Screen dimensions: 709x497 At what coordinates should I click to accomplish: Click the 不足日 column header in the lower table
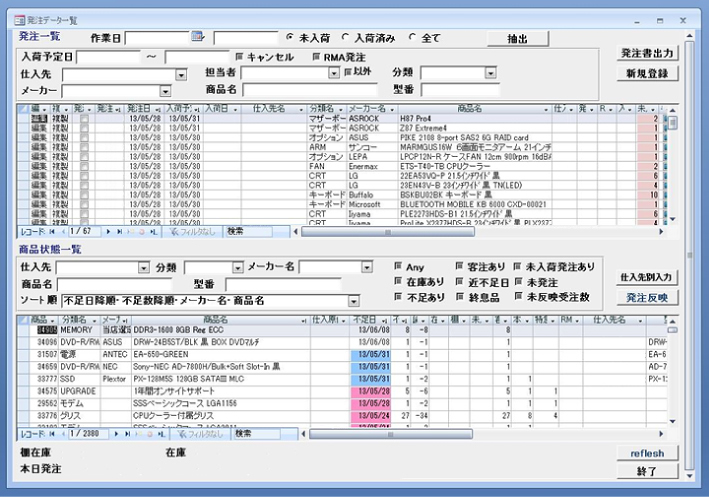click(366, 319)
